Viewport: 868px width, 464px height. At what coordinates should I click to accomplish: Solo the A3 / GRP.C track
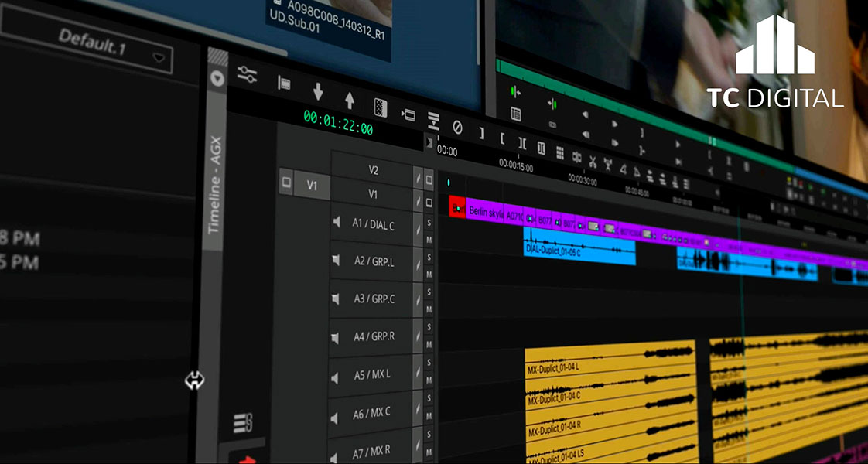[x=429, y=292]
